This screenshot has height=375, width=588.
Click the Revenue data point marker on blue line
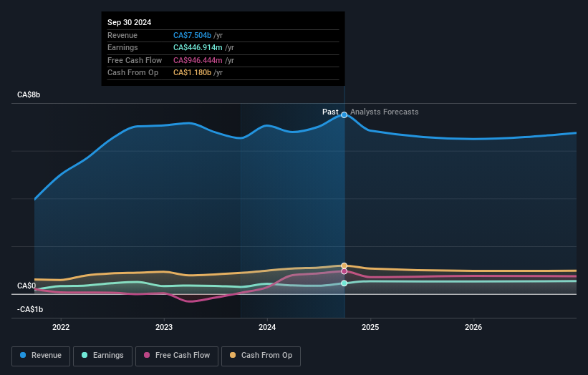[344, 115]
